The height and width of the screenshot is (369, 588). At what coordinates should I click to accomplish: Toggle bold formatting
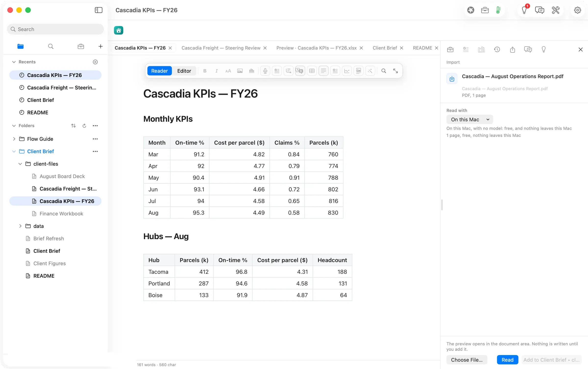tap(205, 71)
